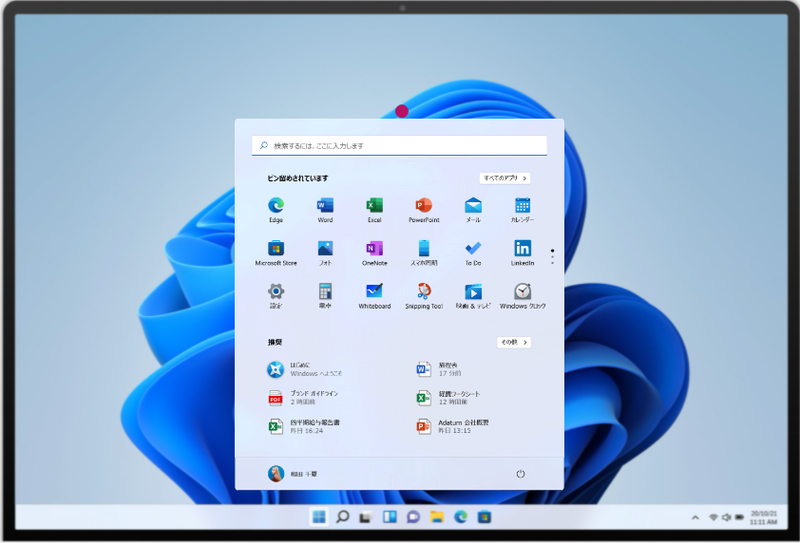
Task: Open Task View on the taskbar
Action: pyautogui.click(x=365, y=517)
